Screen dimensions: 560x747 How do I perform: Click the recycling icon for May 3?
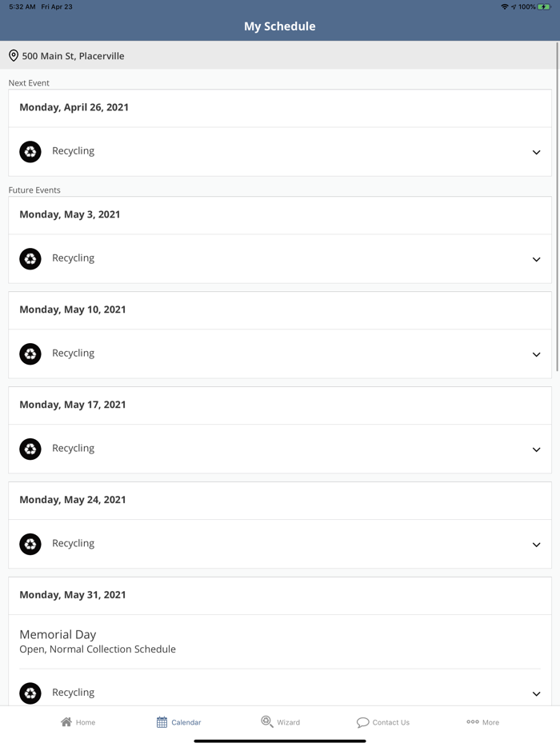(30, 259)
